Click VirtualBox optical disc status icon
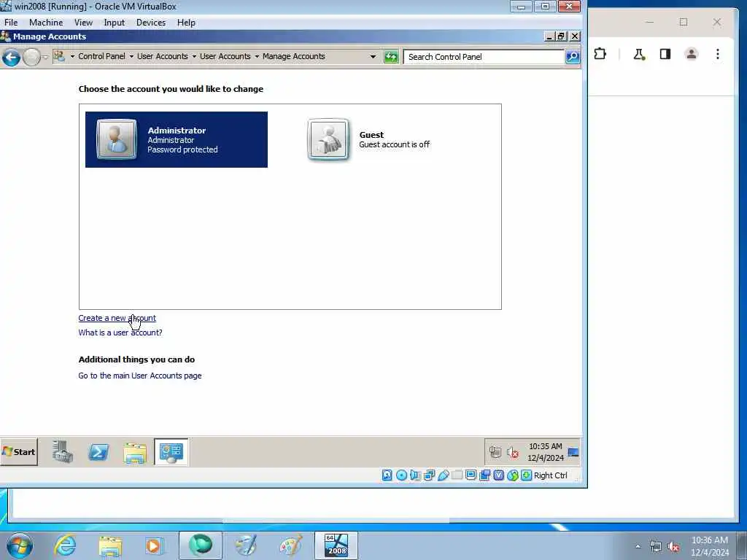The width and height of the screenshot is (747, 560). coord(402,475)
